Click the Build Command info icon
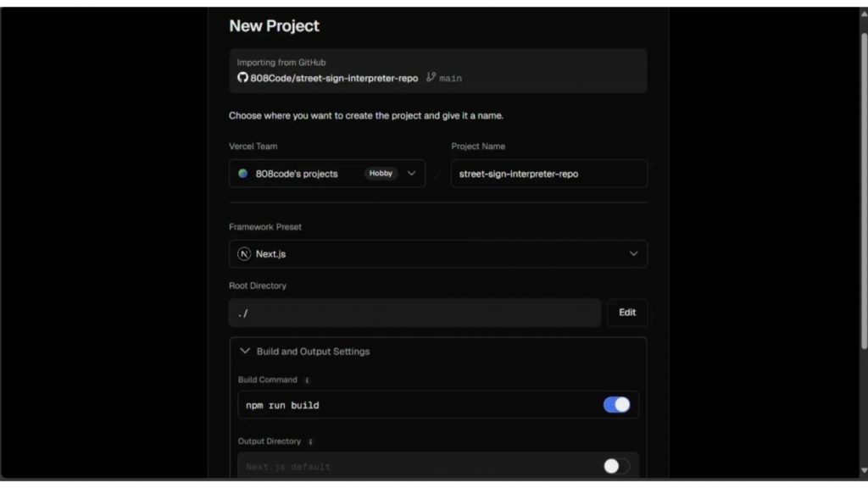Viewport: 868px width, 488px height. click(x=307, y=380)
